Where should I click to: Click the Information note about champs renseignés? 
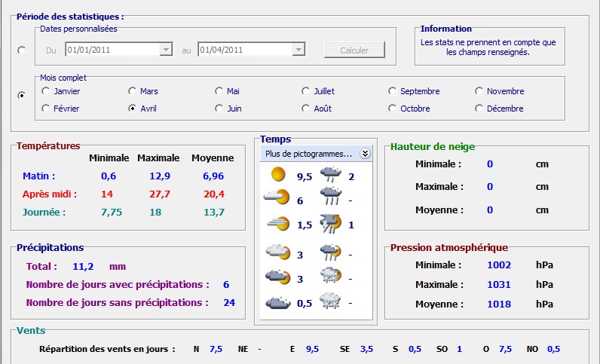point(488,47)
